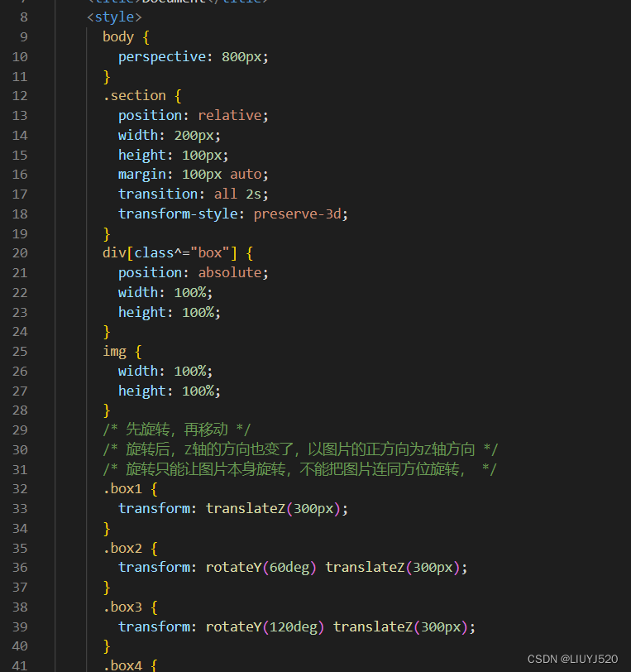The image size is (631, 672).
Task: Click the body selector on line 9
Action: pyautogui.click(x=117, y=37)
